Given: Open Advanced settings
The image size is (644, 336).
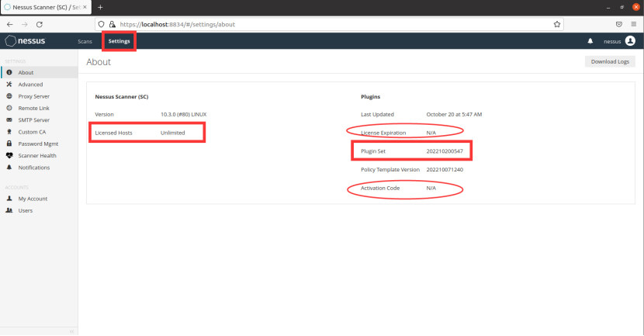Looking at the screenshot, I should point(39,85).
